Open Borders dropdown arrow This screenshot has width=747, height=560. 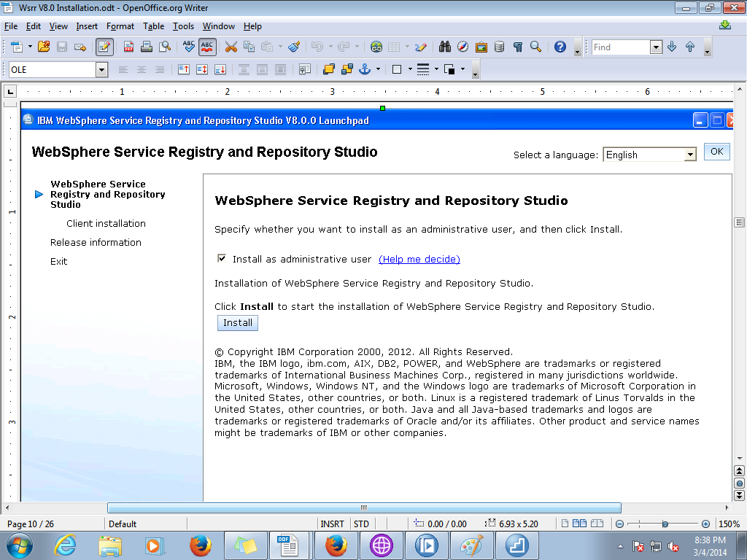pos(410,69)
